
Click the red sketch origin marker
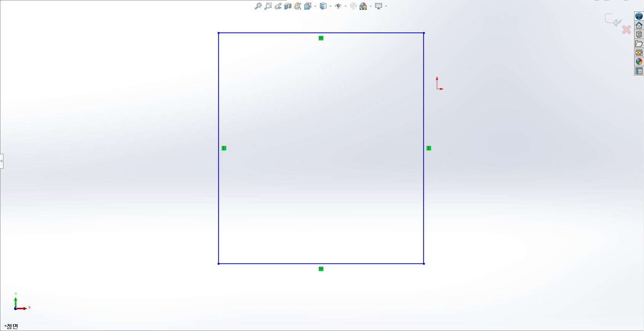[437, 88]
